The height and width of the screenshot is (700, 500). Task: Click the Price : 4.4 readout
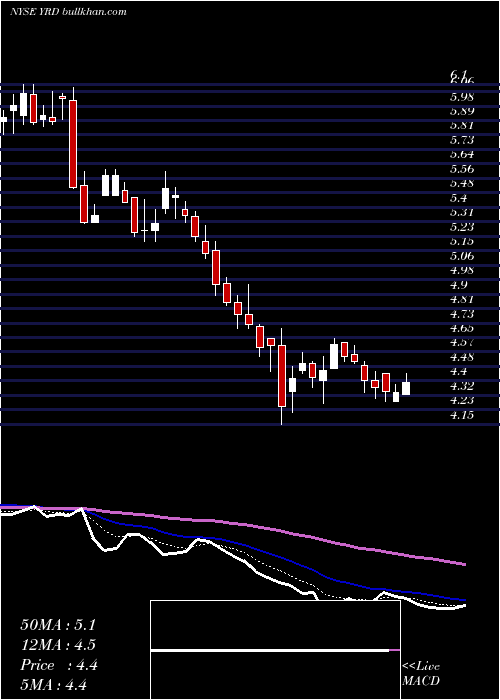click(59, 665)
